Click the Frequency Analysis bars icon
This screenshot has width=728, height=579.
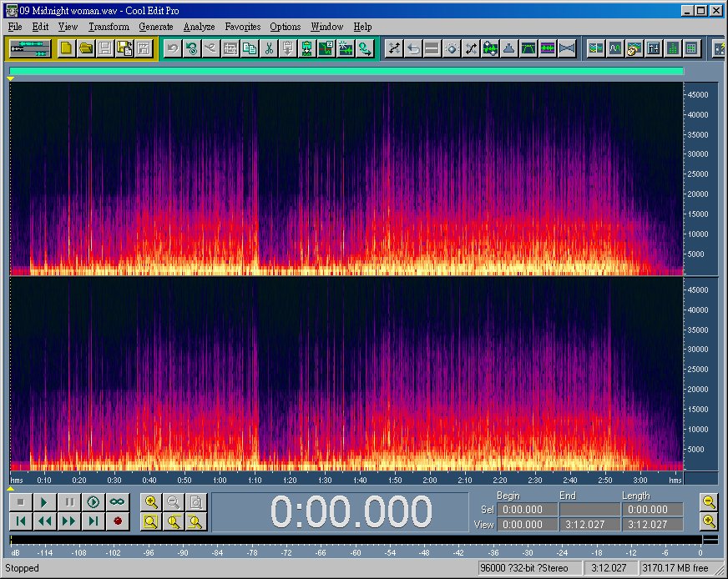673,48
